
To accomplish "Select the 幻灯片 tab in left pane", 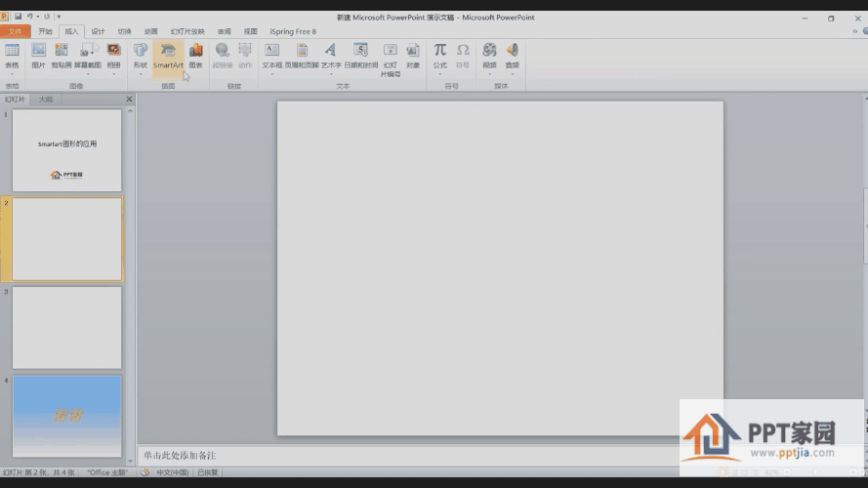I will click(15, 99).
